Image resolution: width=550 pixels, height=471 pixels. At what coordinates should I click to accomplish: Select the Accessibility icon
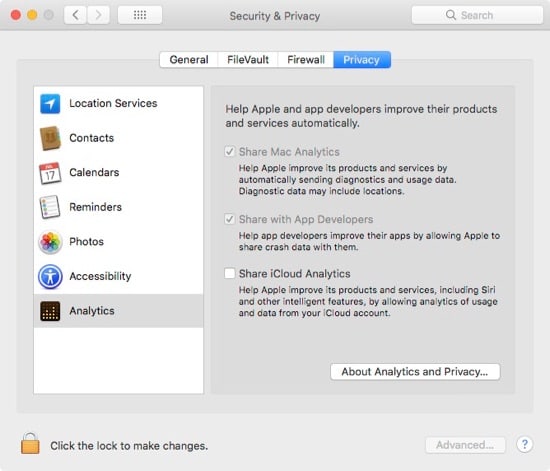(x=50, y=276)
